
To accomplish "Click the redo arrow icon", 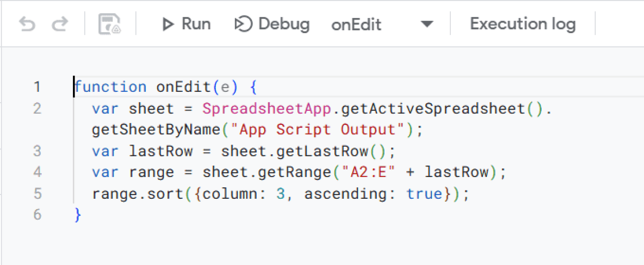I will pyautogui.click(x=60, y=24).
